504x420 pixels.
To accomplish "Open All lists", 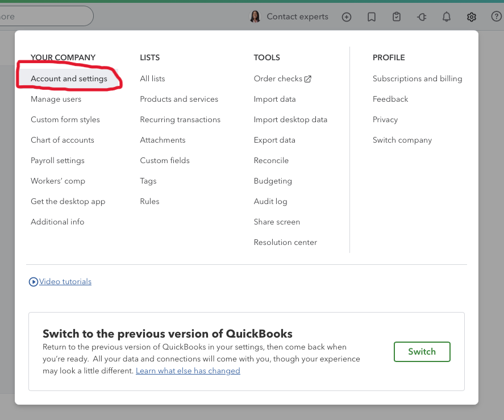I will 152,78.
